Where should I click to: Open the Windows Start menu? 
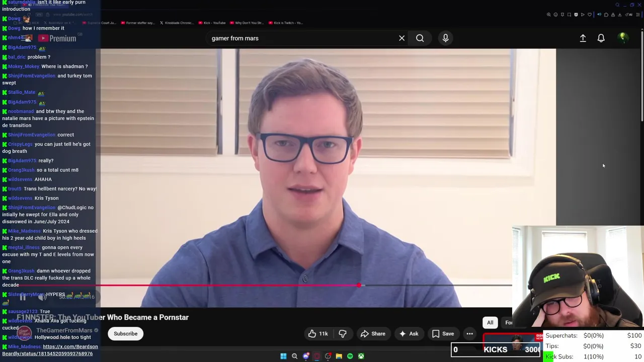(x=283, y=356)
